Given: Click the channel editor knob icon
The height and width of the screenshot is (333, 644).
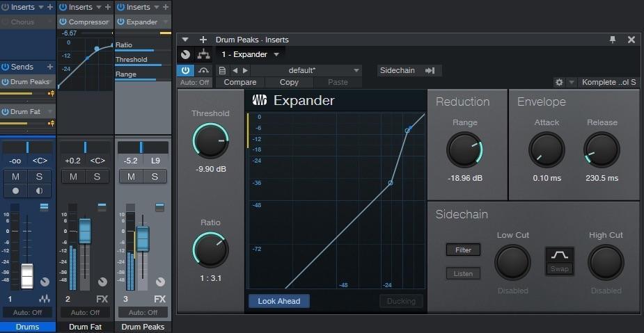Looking at the screenshot, I should coord(186,54).
